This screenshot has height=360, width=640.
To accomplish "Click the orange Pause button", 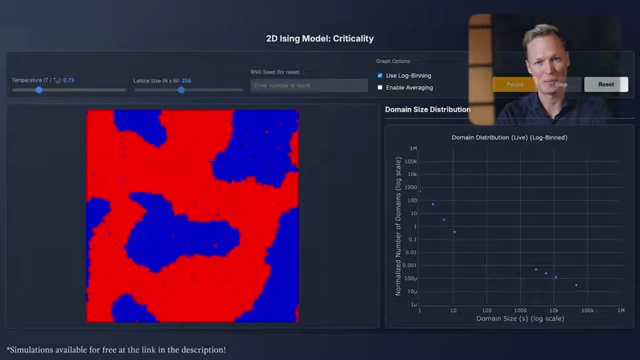I will (515, 84).
